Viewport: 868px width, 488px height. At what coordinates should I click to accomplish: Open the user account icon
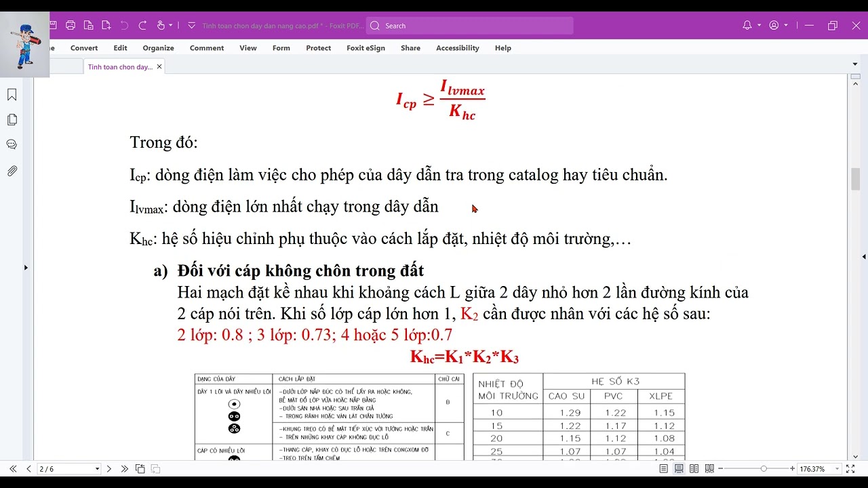coord(774,25)
